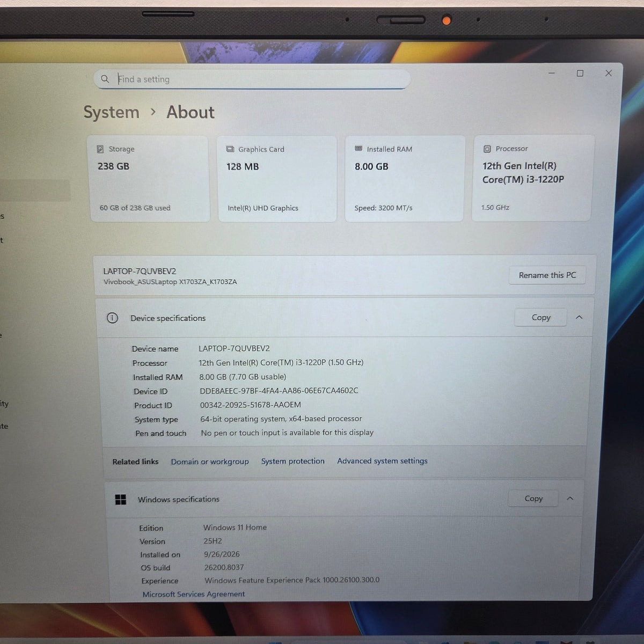Collapse the Windows specifications section
Viewport: 644px width, 644px height.
click(570, 499)
